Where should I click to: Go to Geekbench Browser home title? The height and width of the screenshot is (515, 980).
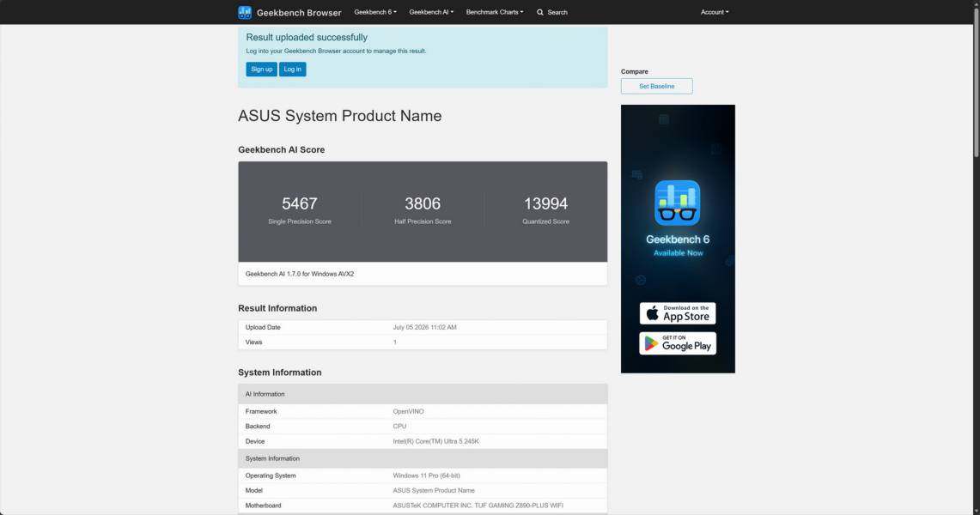[299, 13]
